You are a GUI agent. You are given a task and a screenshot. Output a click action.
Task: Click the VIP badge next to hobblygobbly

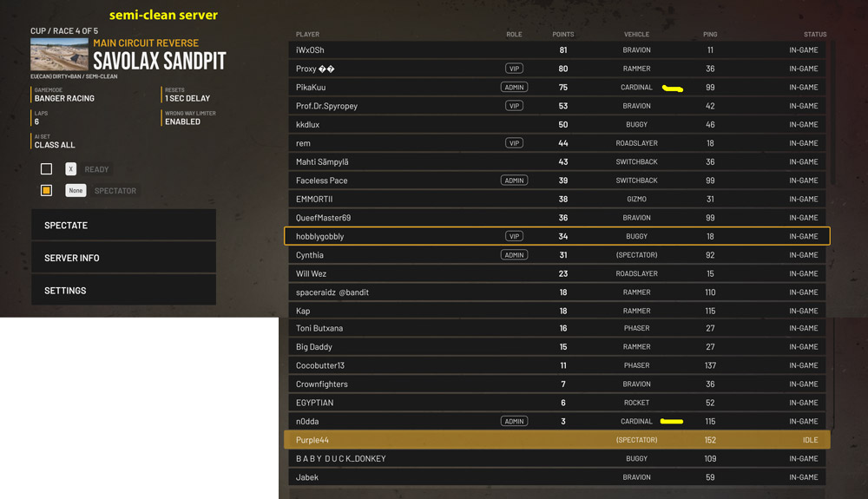pos(514,236)
